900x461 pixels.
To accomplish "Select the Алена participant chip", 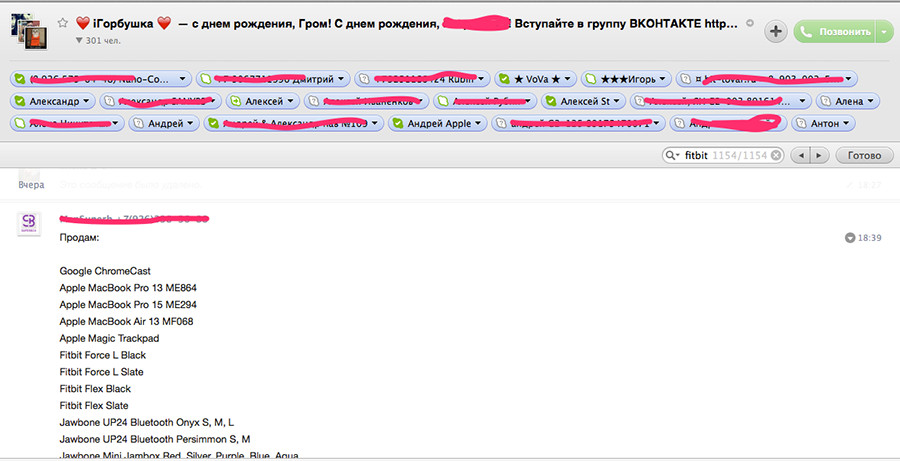I will tap(847, 101).
